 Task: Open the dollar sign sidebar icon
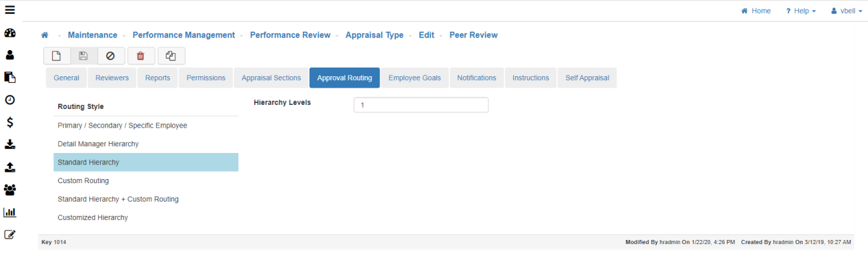click(10, 122)
